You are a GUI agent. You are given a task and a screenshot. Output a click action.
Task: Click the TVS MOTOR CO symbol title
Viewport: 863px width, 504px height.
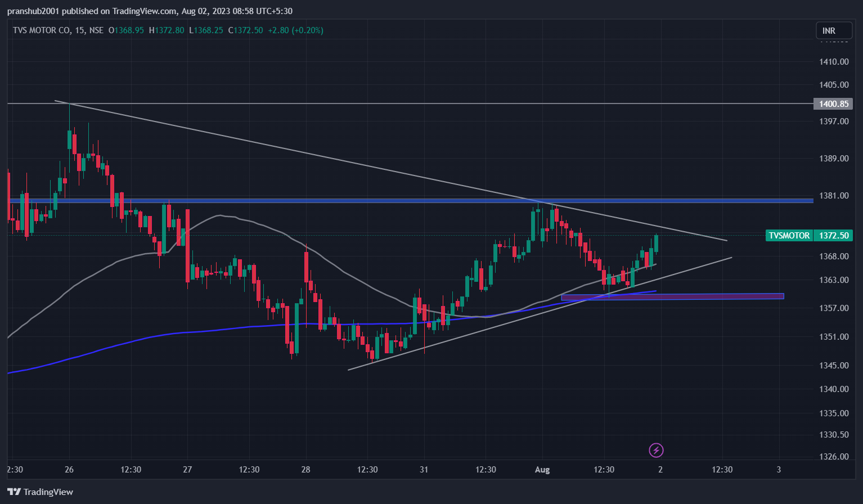(42, 30)
